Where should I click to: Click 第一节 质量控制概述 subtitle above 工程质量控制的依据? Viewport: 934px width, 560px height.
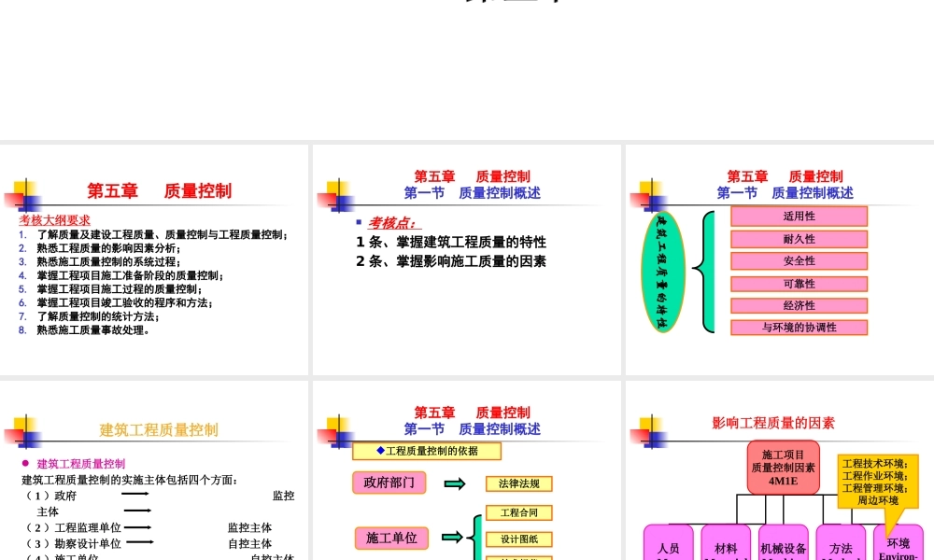[x=473, y=429]
